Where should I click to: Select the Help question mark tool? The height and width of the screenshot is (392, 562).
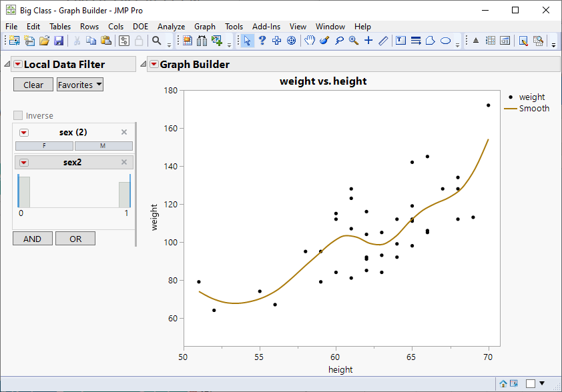click(x=262, y=41)
